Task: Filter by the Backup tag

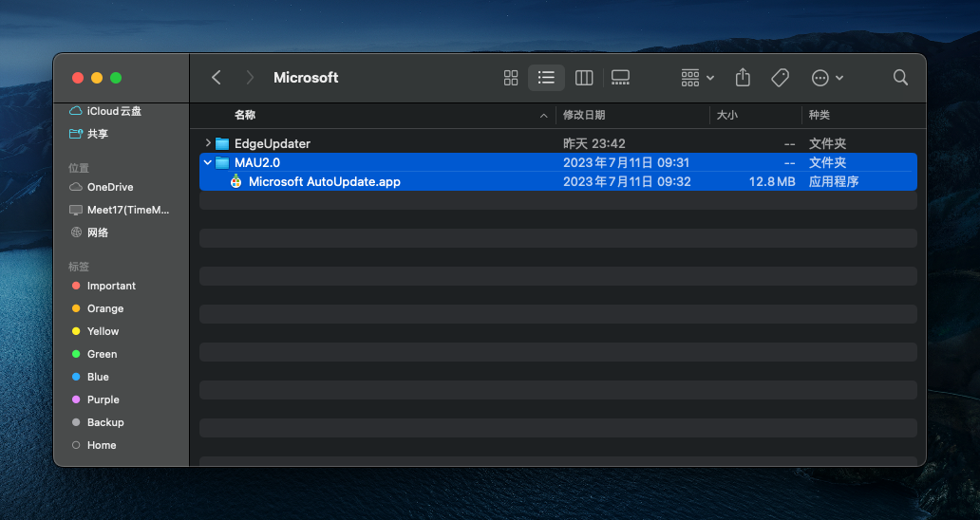Action: pos(105,422)
